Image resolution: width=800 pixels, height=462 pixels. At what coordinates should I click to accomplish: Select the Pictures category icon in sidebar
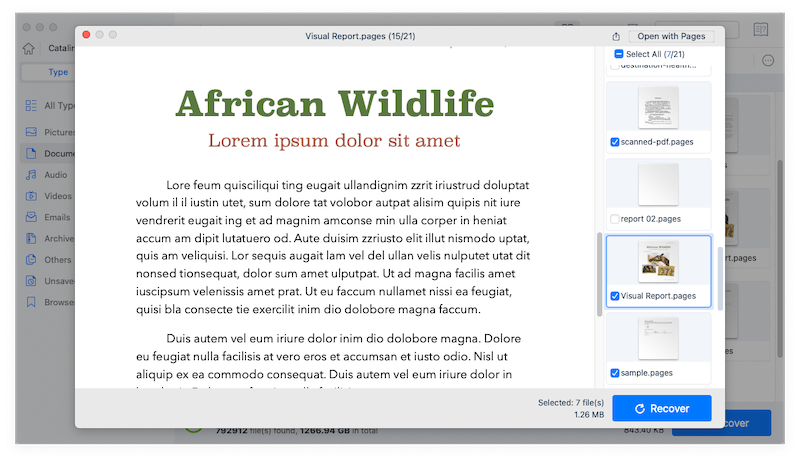pyautogui.click(x=32, y=131)
